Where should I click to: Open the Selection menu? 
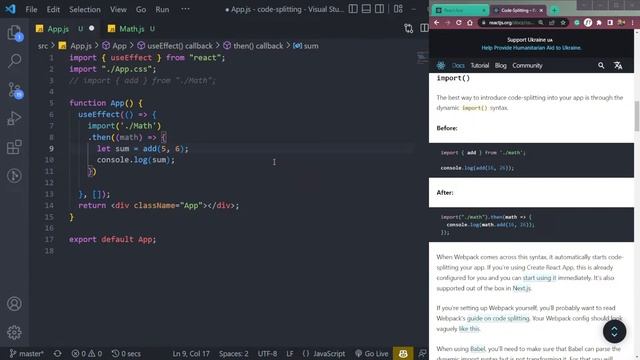pos(84,9)
